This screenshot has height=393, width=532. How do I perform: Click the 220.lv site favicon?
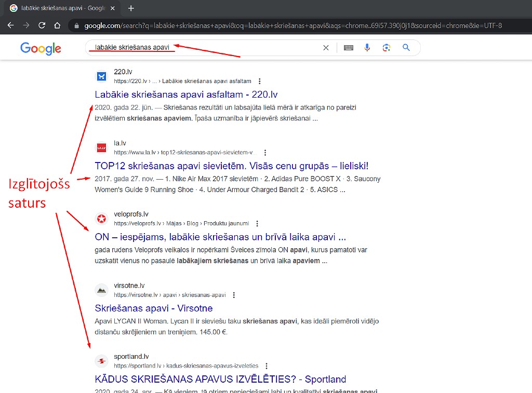point(102,76)
